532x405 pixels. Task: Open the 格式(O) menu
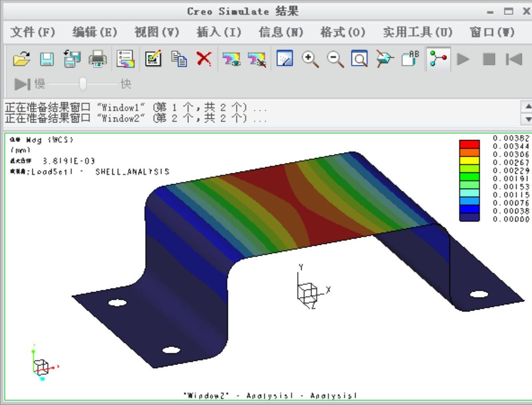[343, 32]
